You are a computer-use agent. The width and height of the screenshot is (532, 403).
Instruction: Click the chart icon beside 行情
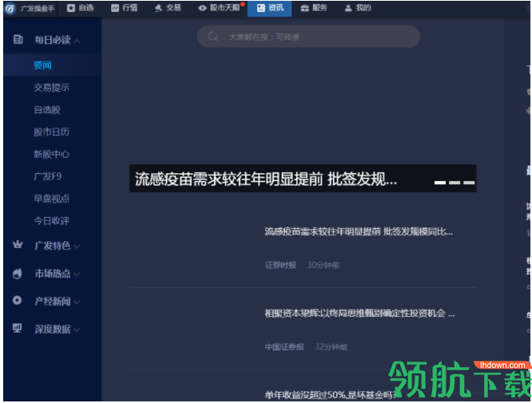115,8
